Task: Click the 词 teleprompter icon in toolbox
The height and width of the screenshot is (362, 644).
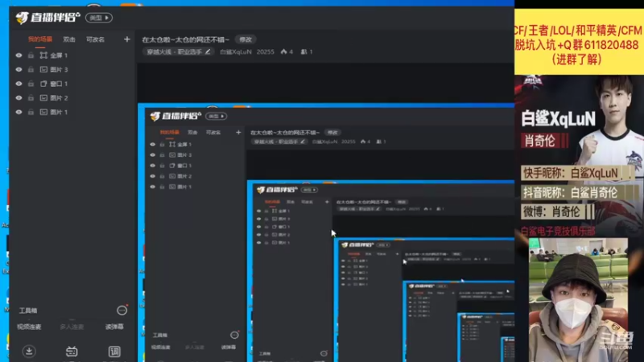Action: point(114,352)
